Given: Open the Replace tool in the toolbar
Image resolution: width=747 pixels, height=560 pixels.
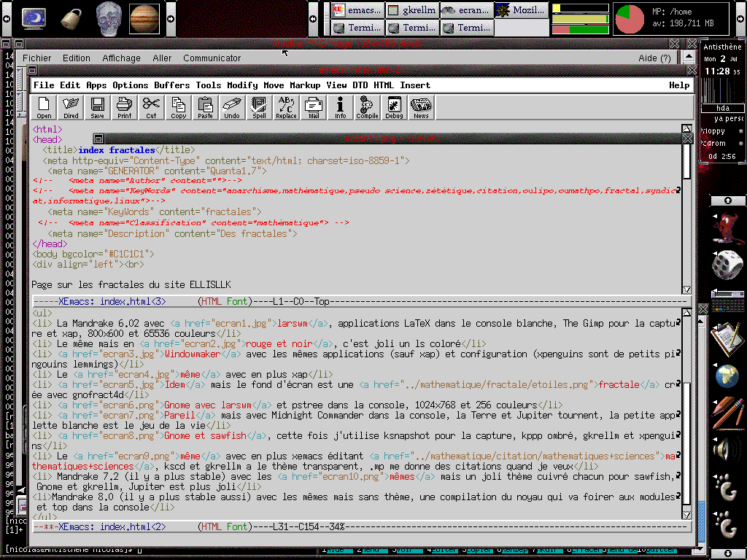Looking at the screenshot, I should point(286,107).
